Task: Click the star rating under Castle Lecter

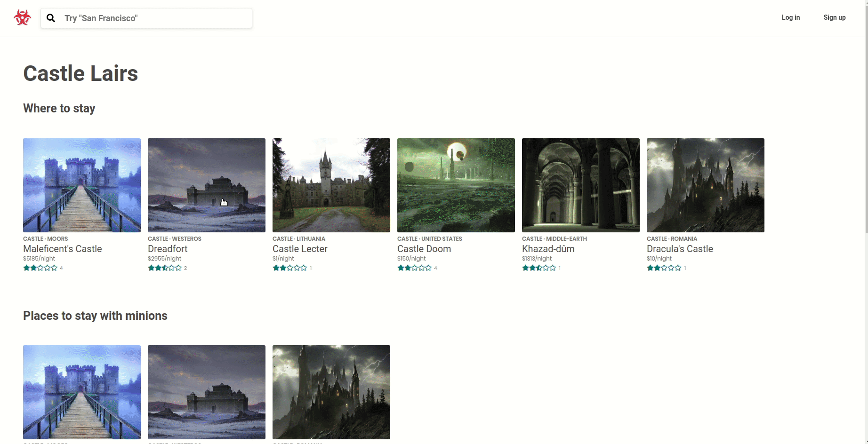Action: click(290, 268)
